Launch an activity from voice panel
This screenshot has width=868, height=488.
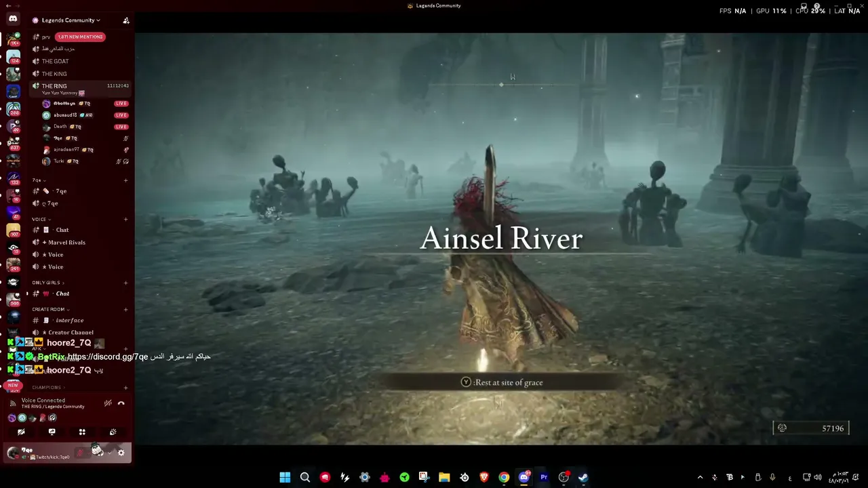[x=82, y=432]
